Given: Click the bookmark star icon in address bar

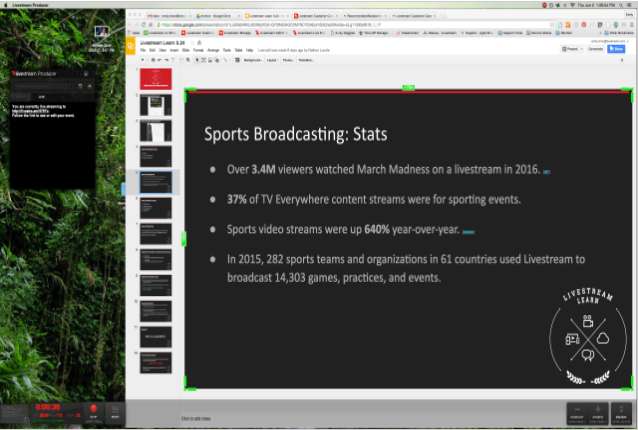Looking at the screenshot, I should click(552, 25).
